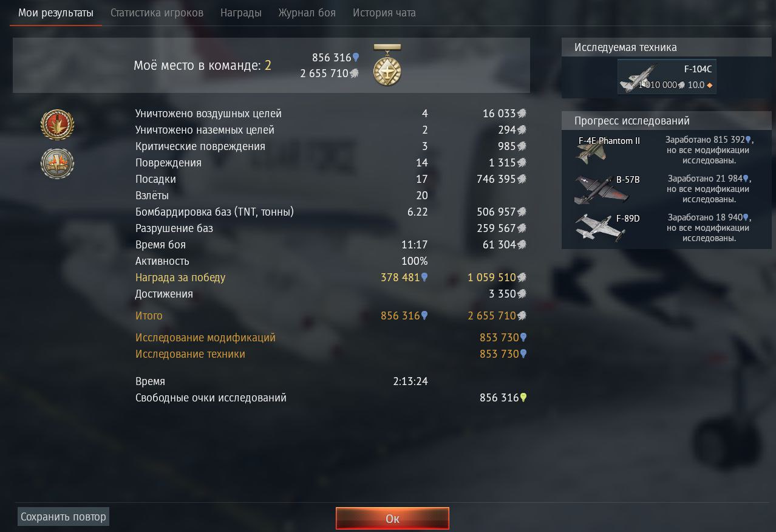Click the gold medal award icon
This screenshot has height=532, width=776.
pos(387,65)
